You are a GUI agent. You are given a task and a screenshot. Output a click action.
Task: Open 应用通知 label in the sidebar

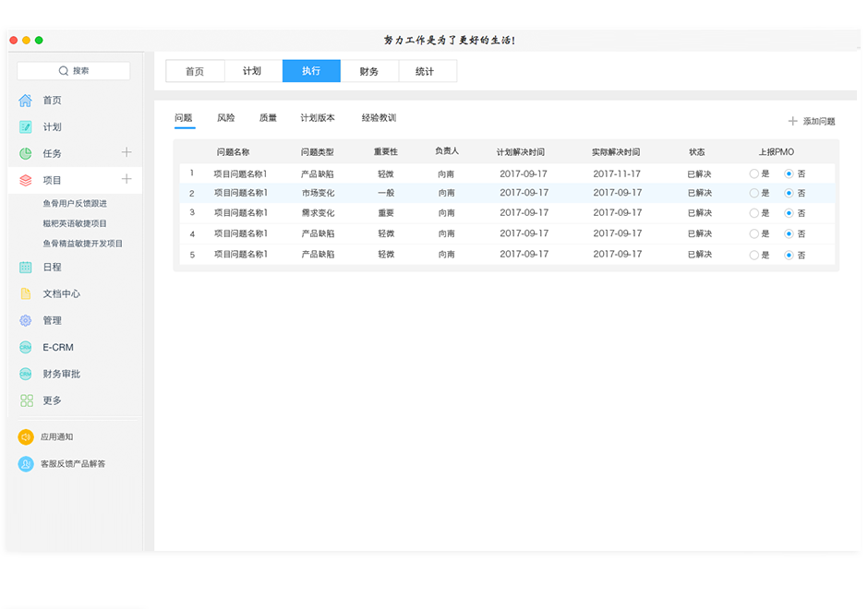[x=56, y=437]
